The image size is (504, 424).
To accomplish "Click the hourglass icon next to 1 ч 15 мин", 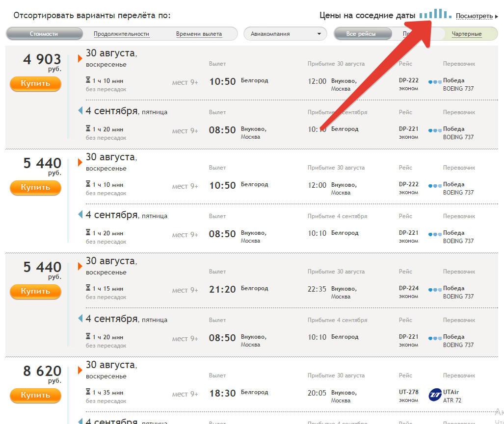I will [88, 289].
